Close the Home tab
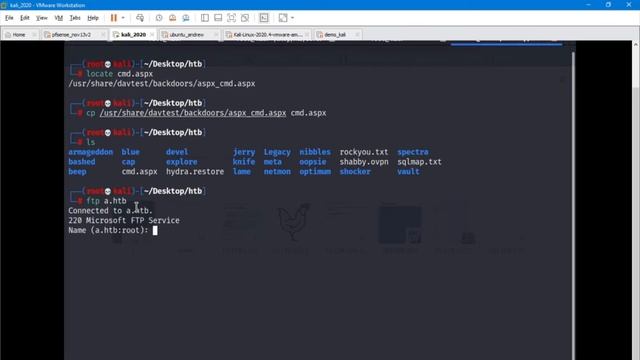 (34, 35)
